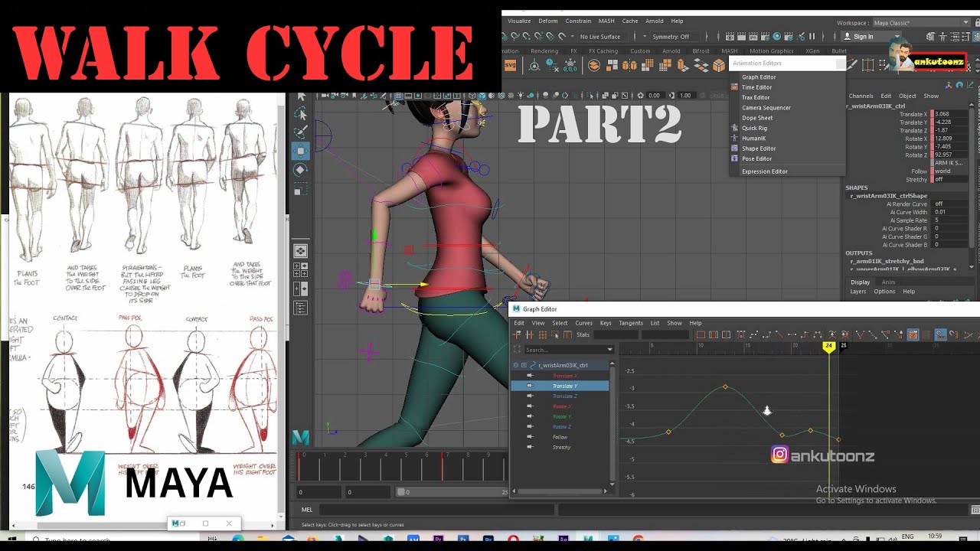The height and width of the screenshot is (551, 980).
Task: Click the SVG tool shelf icon
Action: [511, 66]
